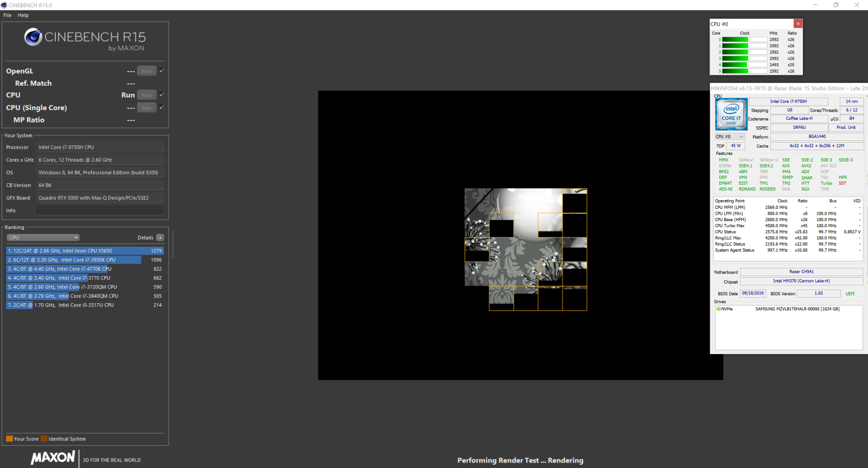This screenshot has height=468, width=868.
Task: Click the Processor field Intel Core i7-9750H CPU
Action: tap(100, 147)
